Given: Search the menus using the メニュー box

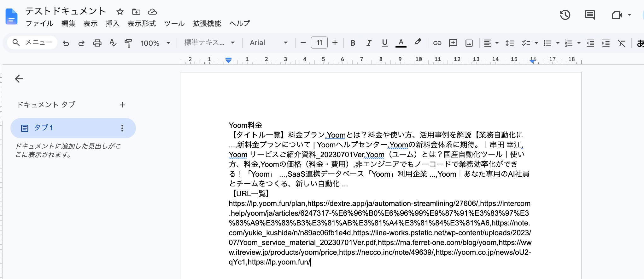Looking at the screenshot, I should tap(32, 43).
